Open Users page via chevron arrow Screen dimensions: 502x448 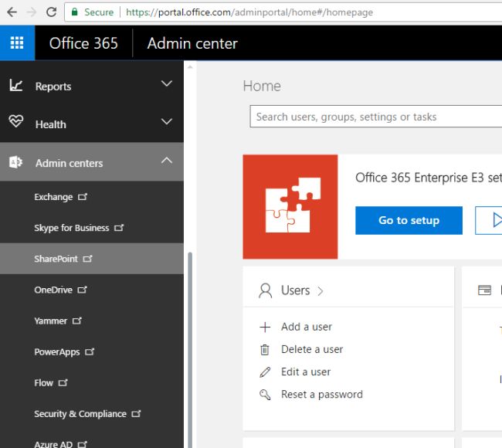pyautogui.click(x=321, y=291)
